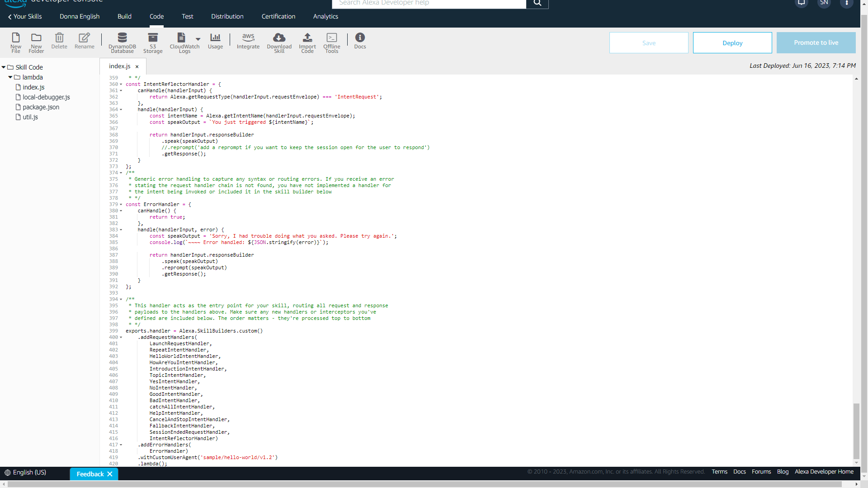
Task: Expand the CloudWatch Logs dropdown arrow
Action: click(x=198, y=39)
